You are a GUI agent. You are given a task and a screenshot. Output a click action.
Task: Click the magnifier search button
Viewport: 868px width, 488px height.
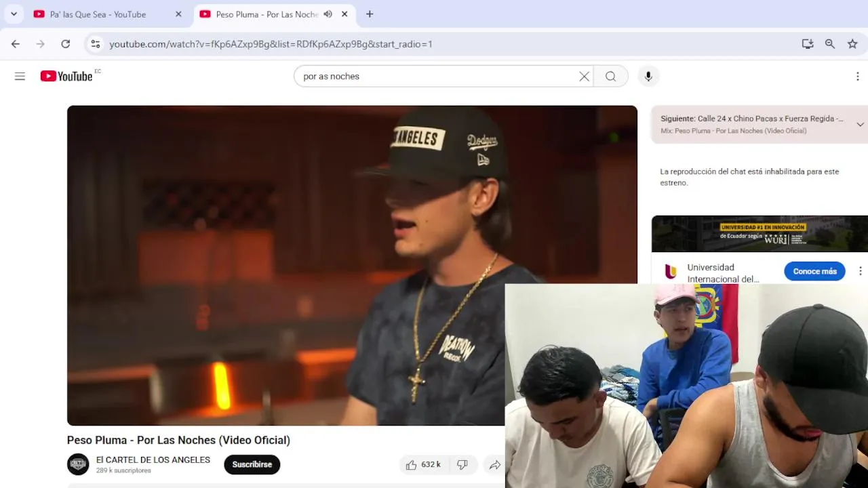(611, 77)
